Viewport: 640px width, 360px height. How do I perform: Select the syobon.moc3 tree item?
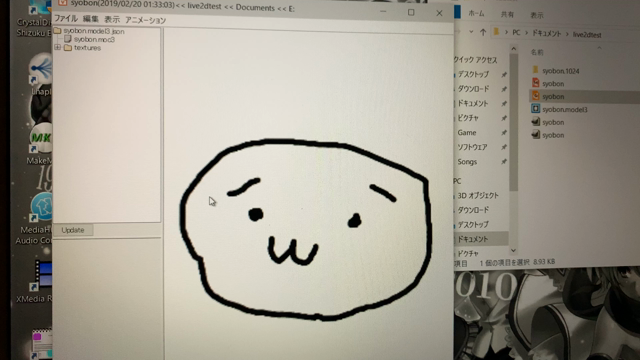point(94,40)
